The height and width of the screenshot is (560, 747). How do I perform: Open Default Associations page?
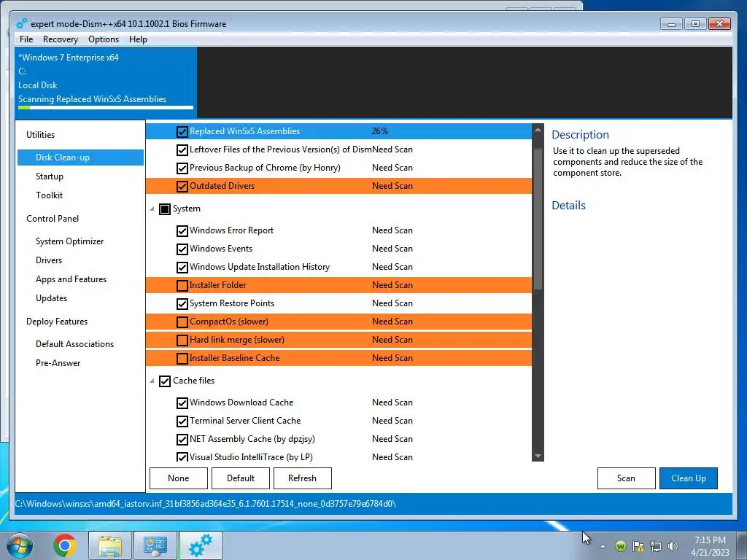[75, 344]
